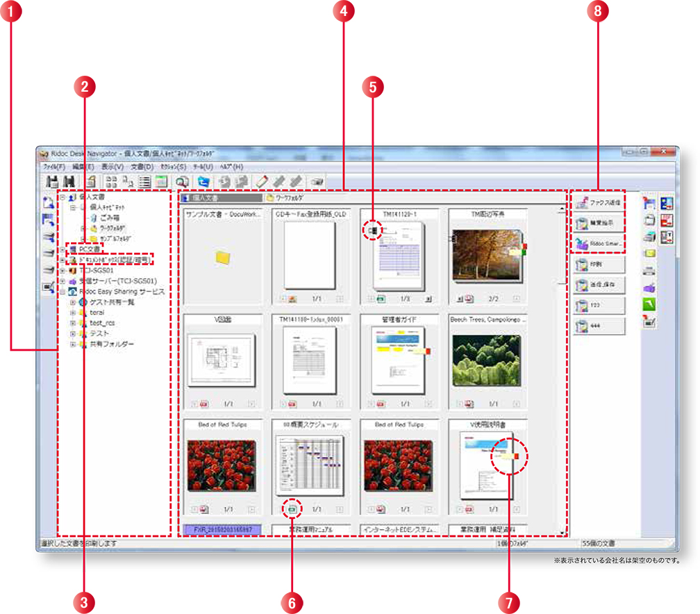Click the green application icon under 概要スケジュール
Image resolution: width=700 pixels, height=614 pixels.
point(292,509)
